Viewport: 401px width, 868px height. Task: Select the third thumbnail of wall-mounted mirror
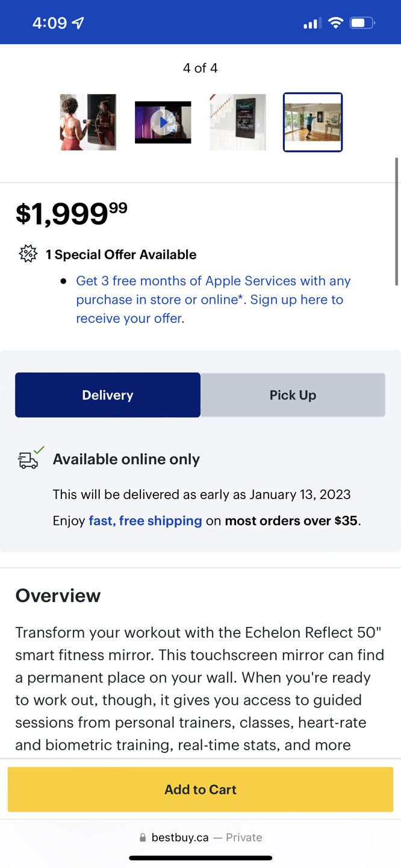coord(238,122)
